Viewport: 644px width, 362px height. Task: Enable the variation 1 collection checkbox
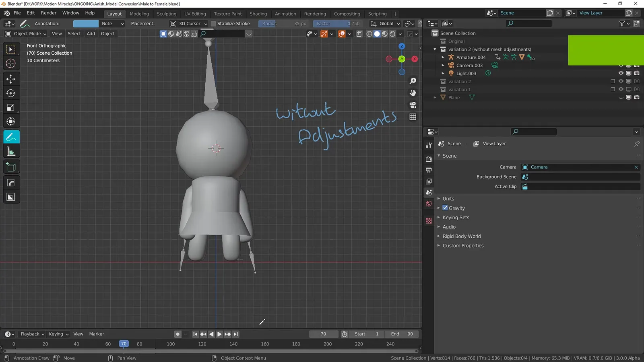click(613, 89)
